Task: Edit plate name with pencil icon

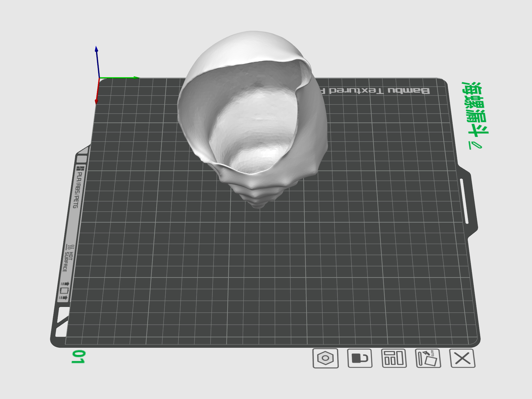Action: point(475,146)
